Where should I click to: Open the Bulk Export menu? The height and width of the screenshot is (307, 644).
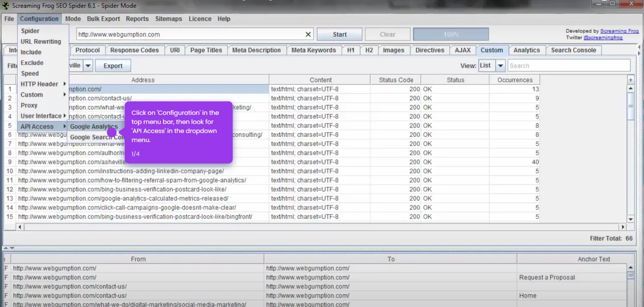pyautogui.click(x=104, y=19)
